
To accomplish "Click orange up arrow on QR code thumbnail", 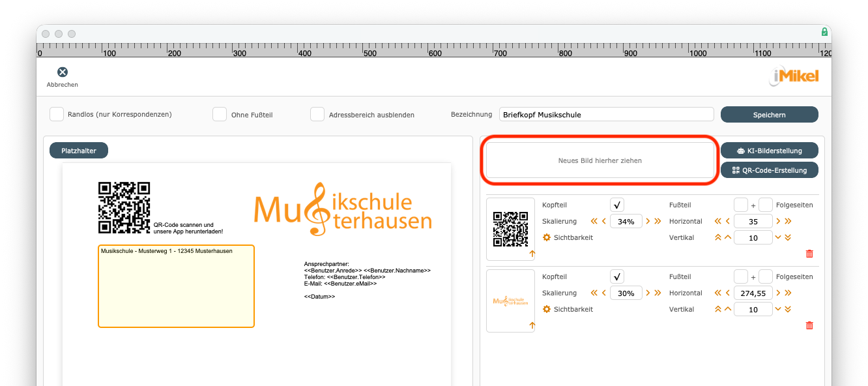I will [x=532, y=254].
